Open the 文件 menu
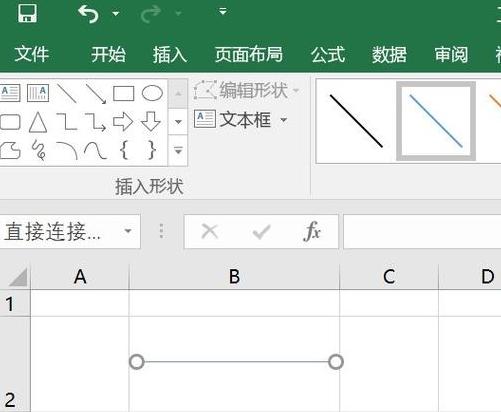501x412 pixels. [x=32, y=54]
